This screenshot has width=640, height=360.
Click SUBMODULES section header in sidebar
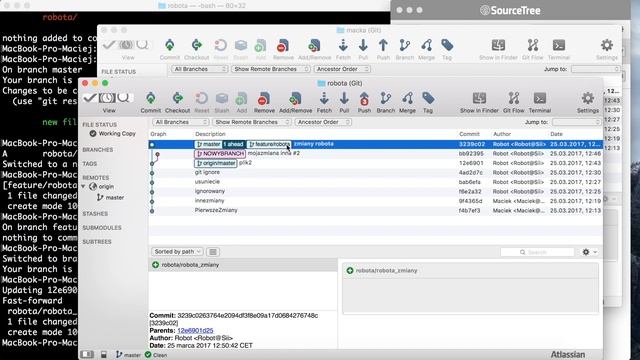[102, 227]
